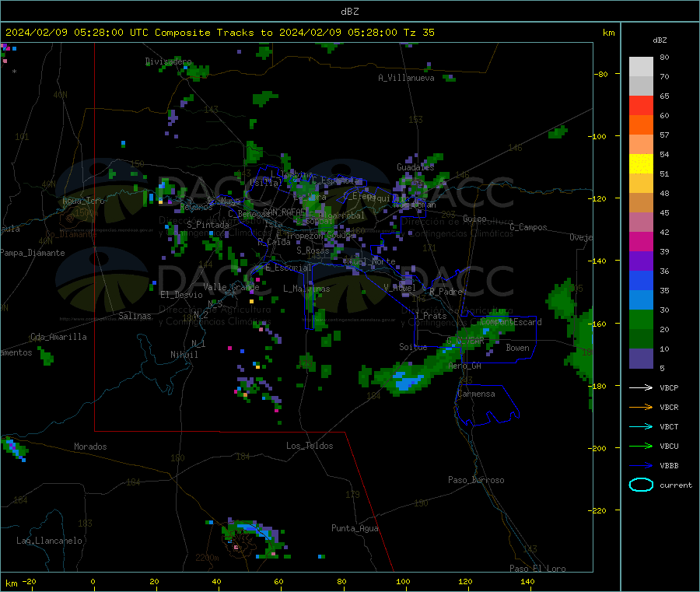
Task: Click the Guico map label
Action: pyautogui.click(x=474, y=219)
